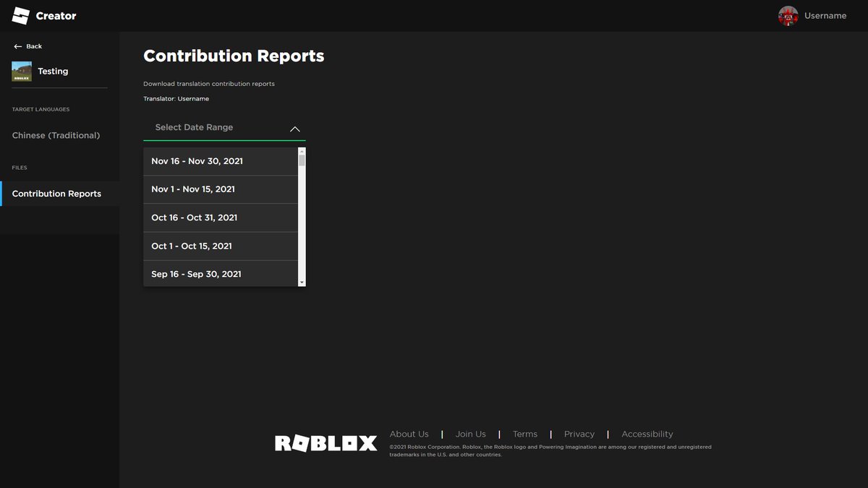Viewport: 868px width, 488px height.
Task: Click the Username label in header
Action: coord(825,16)
